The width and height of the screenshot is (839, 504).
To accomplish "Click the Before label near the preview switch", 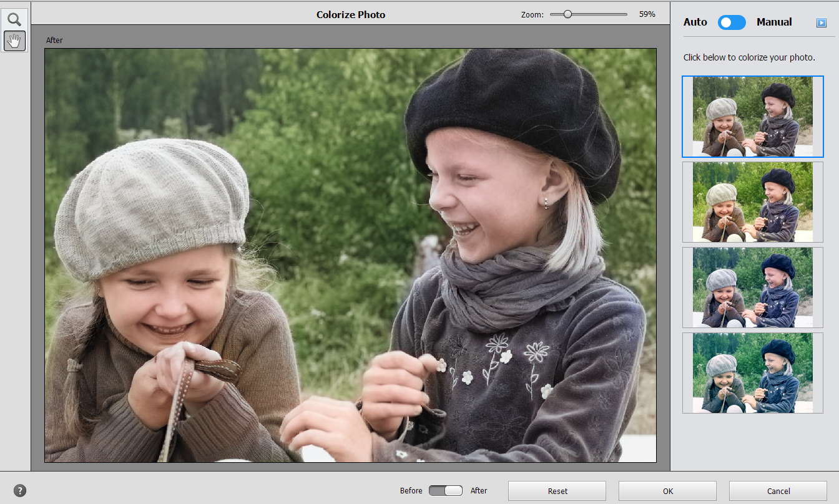I will tap(411, 491).
